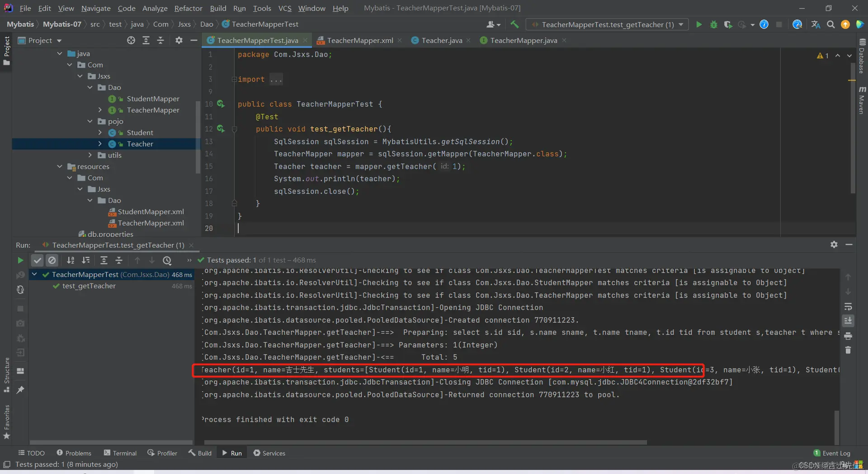Select test_getTeacher in test results
This screenshot has width=868, height=474.
tap(89, 286)
